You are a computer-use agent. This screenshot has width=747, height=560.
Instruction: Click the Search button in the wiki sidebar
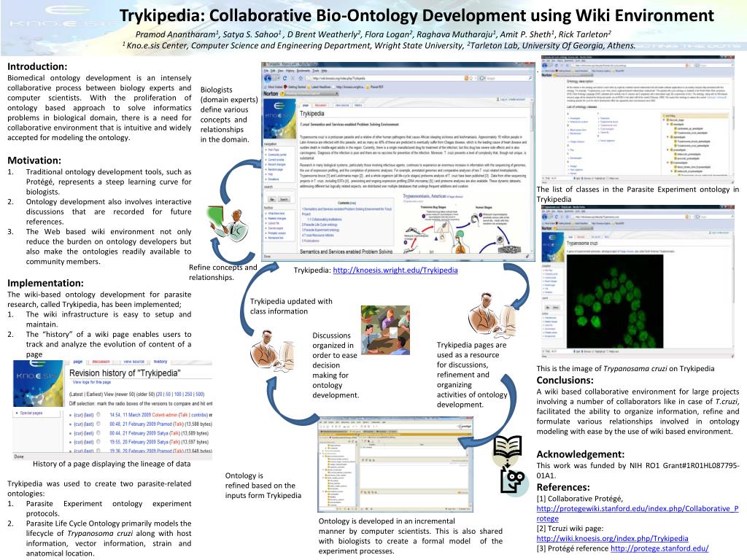(284, 199)
